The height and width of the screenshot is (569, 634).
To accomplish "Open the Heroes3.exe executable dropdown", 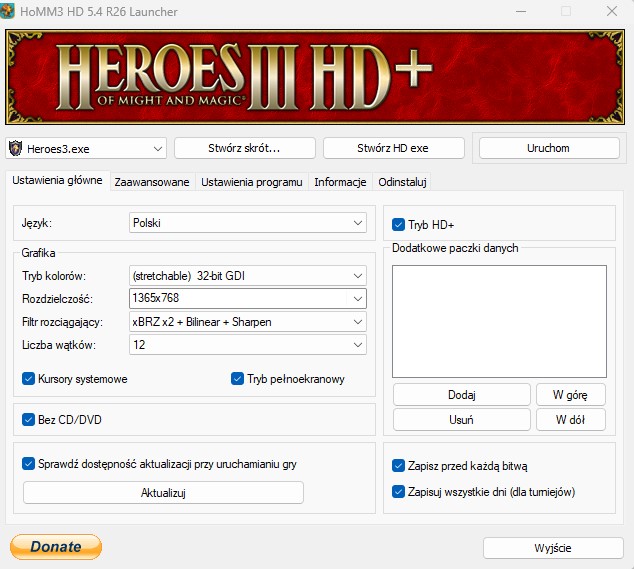I will tap(86, 148).
